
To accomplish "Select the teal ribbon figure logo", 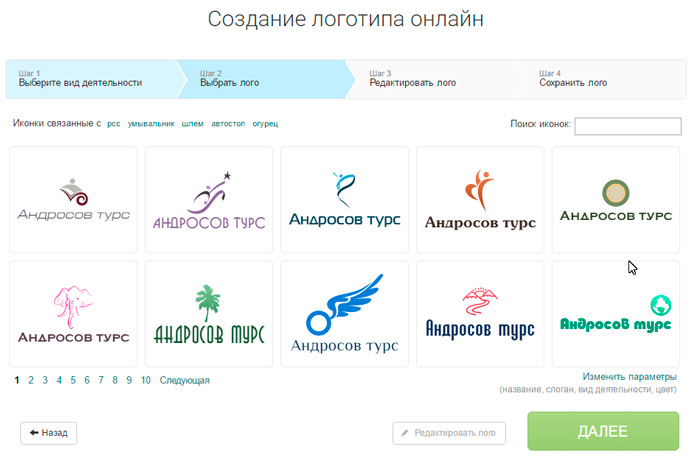I will [345, 200].
